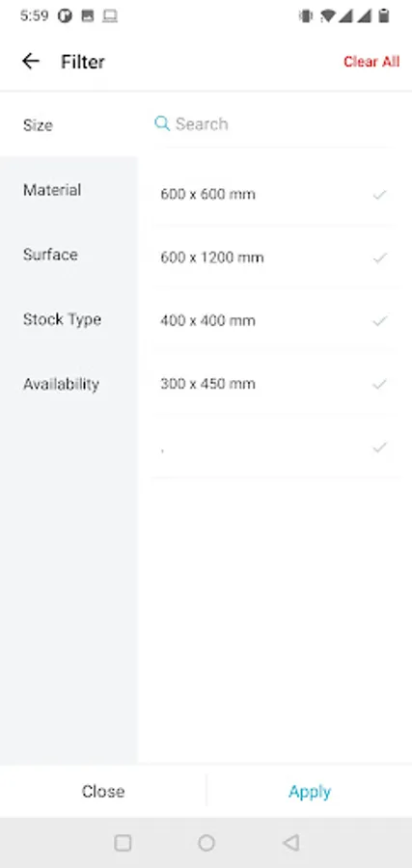Viewport: 412px width, 868px height.
Task: Tap the Android recent apps square icon
Action: click(x=123, y=843)
